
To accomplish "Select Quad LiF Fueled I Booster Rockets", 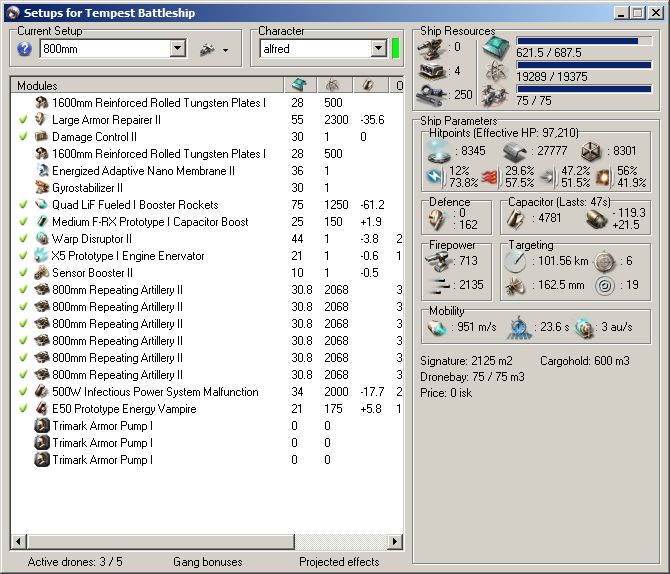I will [x=135, y=205].
